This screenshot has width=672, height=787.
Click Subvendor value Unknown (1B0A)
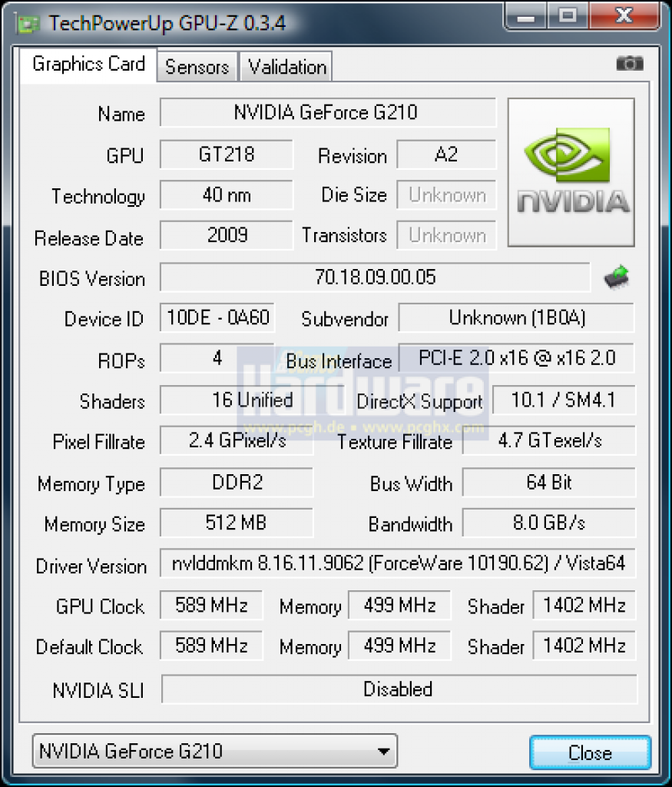(517, 317)
